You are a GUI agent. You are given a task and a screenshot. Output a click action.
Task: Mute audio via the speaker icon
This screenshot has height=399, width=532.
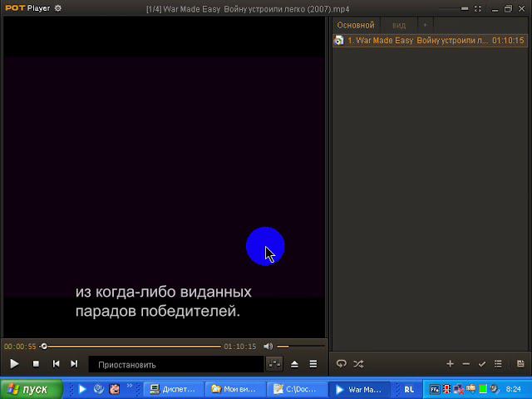point(268,346)
